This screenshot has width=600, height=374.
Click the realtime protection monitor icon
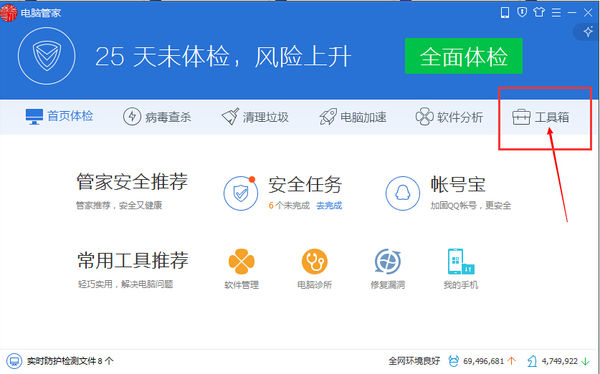pos(14,361)
